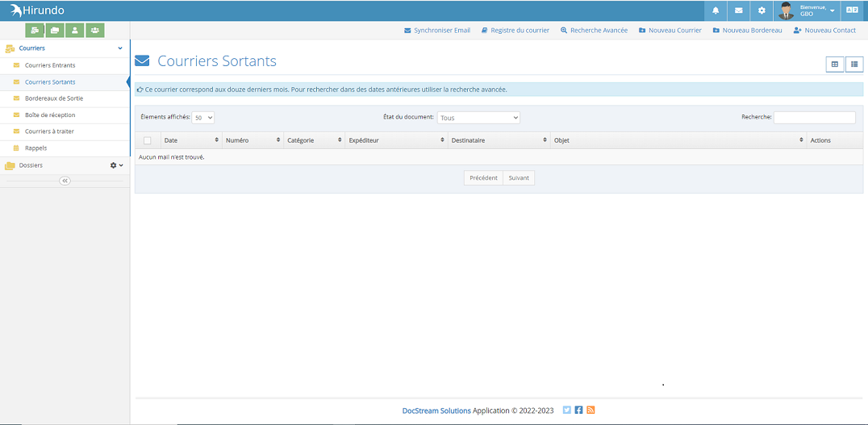Viewport: 868px width, 425px height.
Task: Open the notifications bell icon
Action: (715, 10)
